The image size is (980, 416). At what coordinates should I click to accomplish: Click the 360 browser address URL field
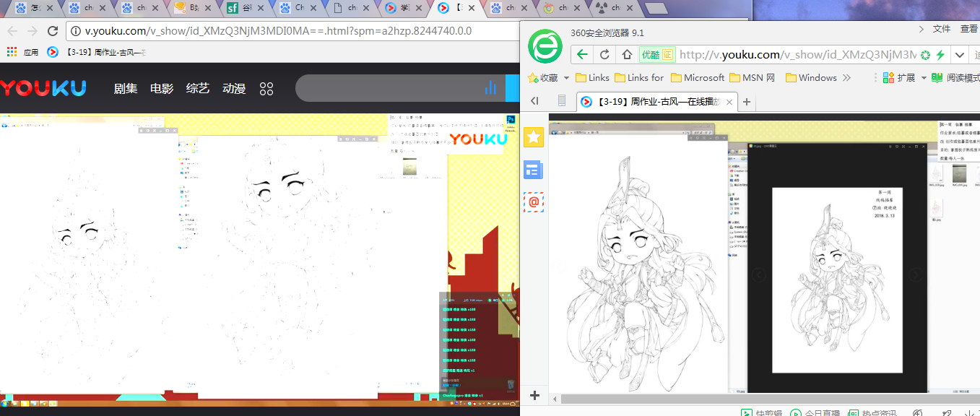(x=797, y=55)
